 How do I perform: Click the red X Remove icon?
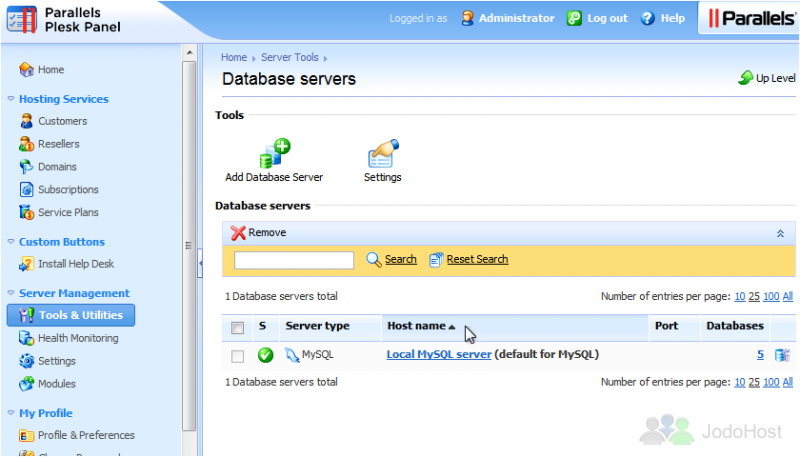point(238,233)
